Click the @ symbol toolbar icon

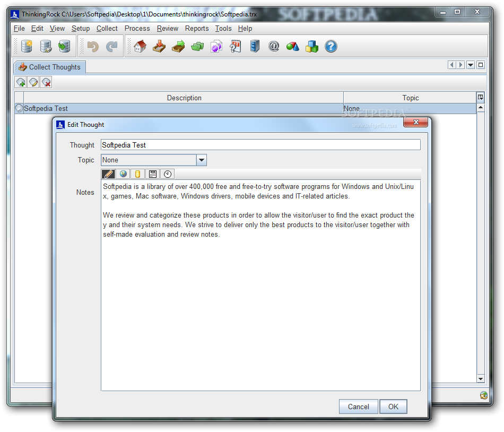click(x=274, y=47)
